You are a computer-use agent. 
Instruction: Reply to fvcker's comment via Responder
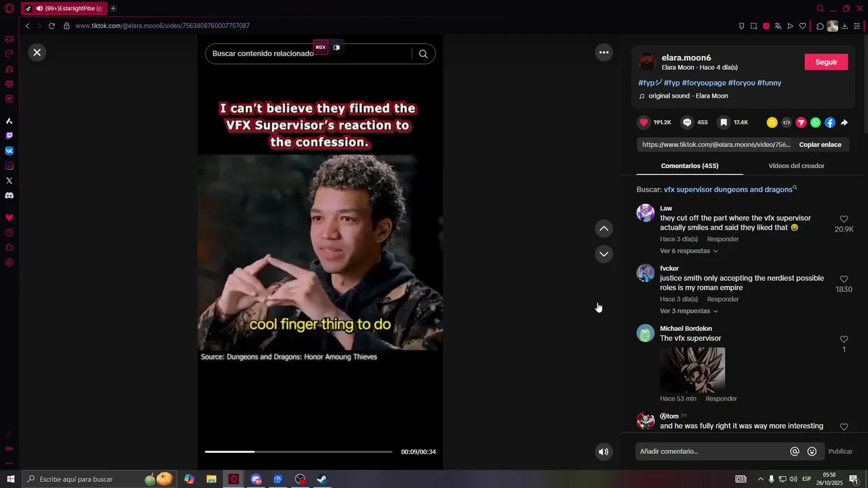point(723,299)
